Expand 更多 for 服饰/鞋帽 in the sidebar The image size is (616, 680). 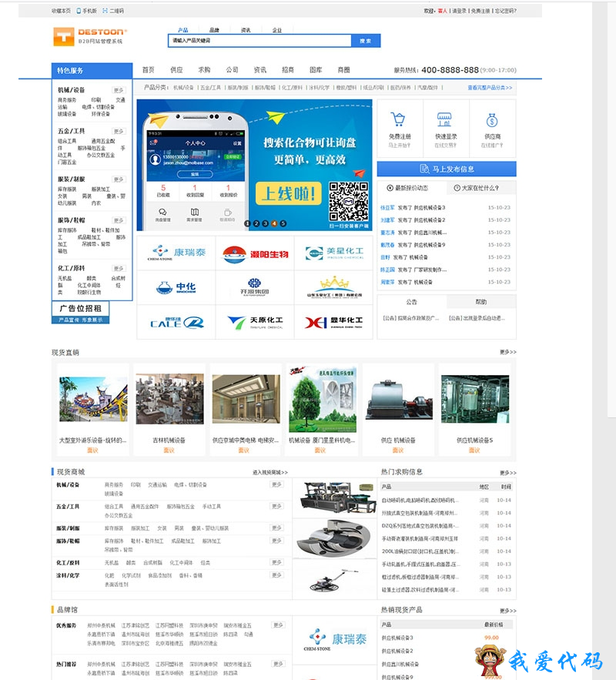[119, 221]
